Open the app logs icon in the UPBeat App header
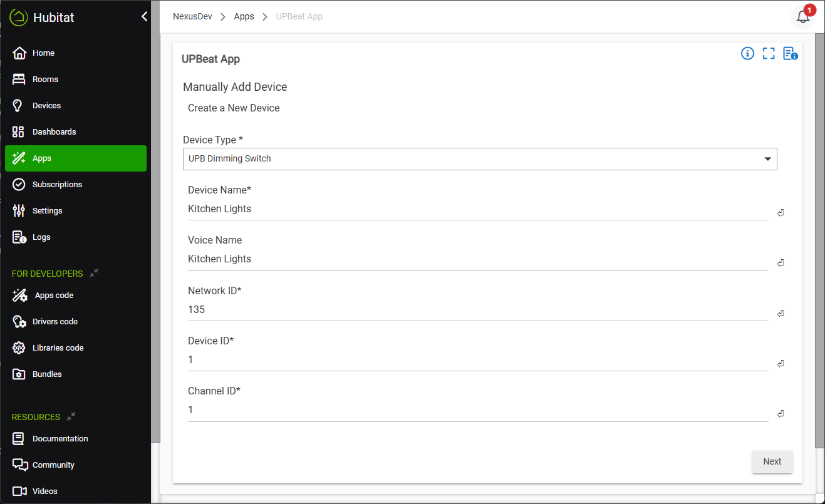Screen dimensions: 825x504 pyautogui.click(x=790, y=54)
